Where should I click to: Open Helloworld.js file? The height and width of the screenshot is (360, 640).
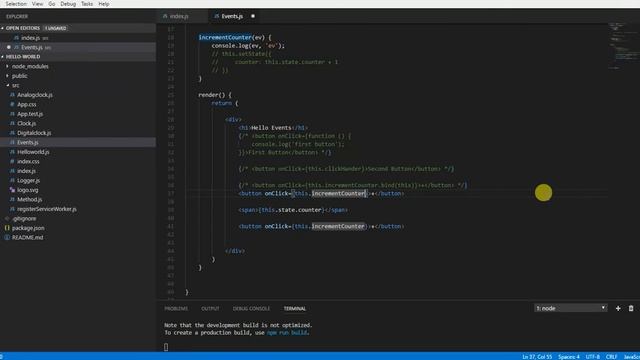point(33,152)
